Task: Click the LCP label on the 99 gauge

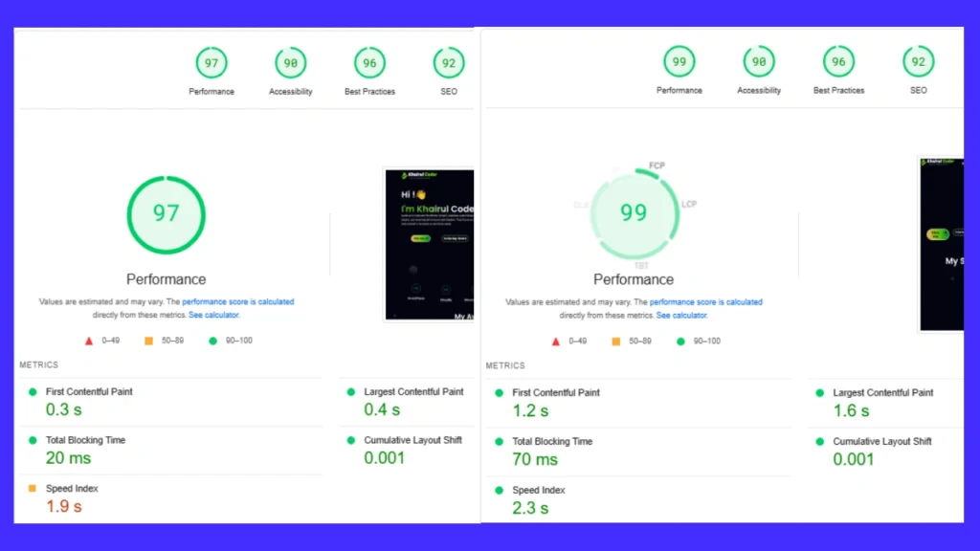Action: [689, 205]
